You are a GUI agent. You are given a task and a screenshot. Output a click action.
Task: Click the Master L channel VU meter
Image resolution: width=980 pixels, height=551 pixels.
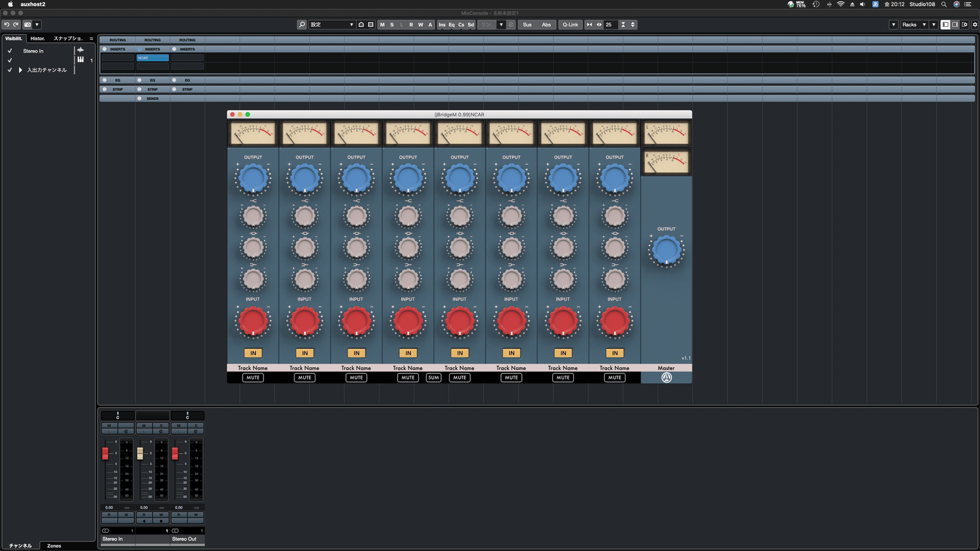(x=666, y=133)
